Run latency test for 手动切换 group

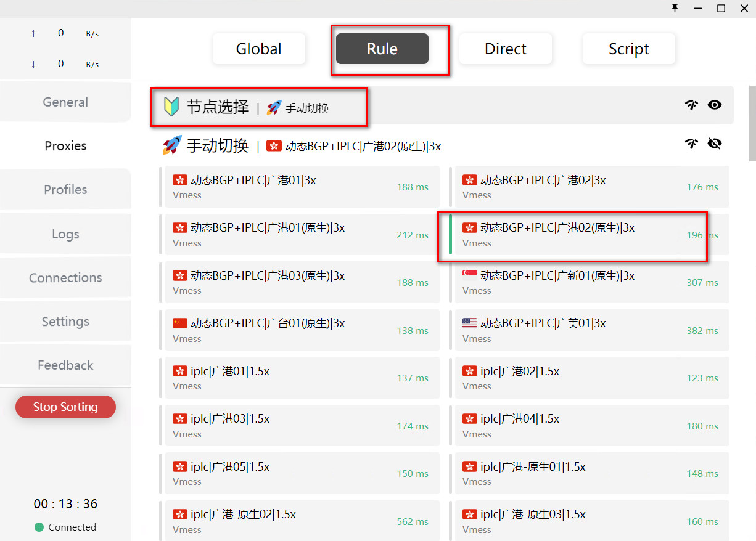click(x=691, y=144)
